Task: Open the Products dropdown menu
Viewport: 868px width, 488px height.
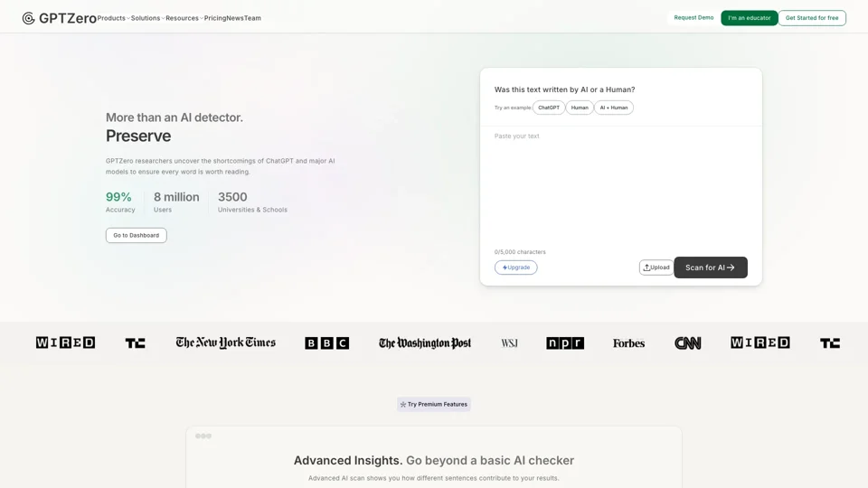Action: (114, 18)
